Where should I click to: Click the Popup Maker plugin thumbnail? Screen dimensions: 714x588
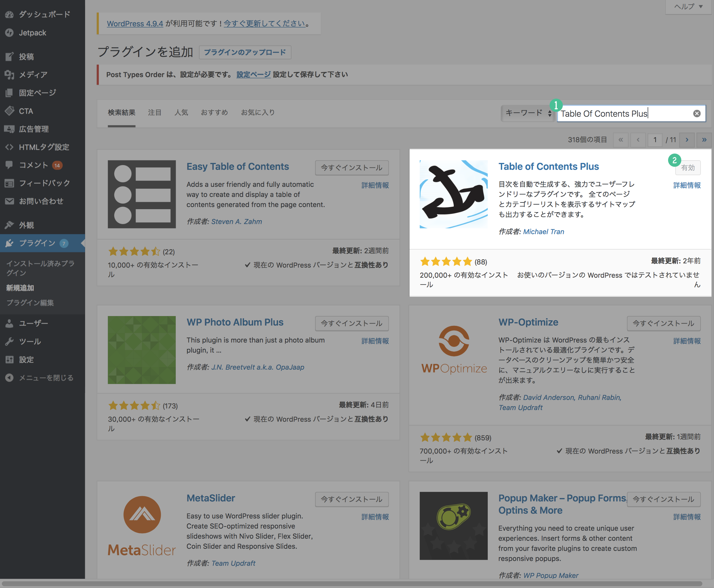pyautogui.click(x=454, y=526)
